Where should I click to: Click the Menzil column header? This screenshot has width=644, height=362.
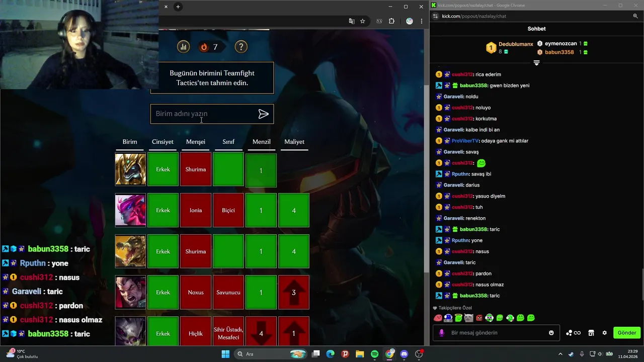pos(262,142)
